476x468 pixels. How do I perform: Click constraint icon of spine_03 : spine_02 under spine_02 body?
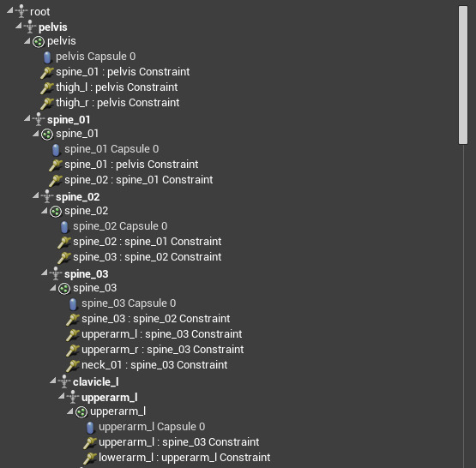[x=64, y=257]
